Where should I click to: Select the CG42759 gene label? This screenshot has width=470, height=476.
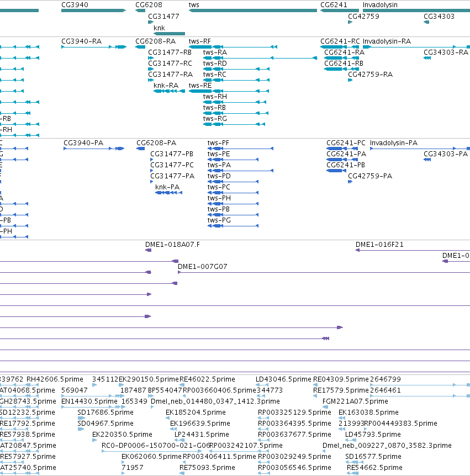(364, 17)
